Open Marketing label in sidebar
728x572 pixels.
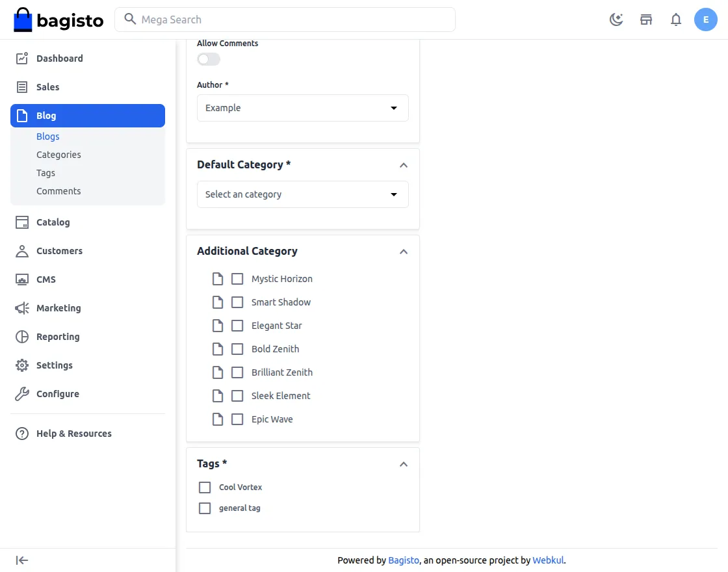click(x=58, y=308)
